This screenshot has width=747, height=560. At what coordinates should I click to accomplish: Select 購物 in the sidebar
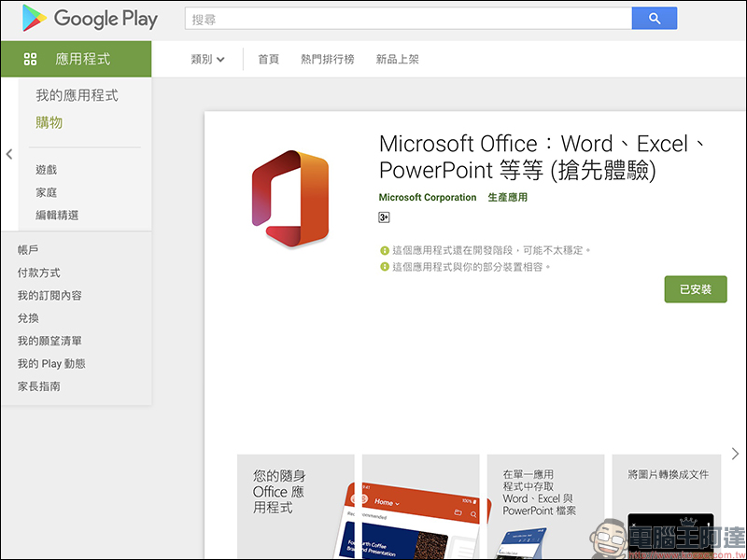pos(49,122)
